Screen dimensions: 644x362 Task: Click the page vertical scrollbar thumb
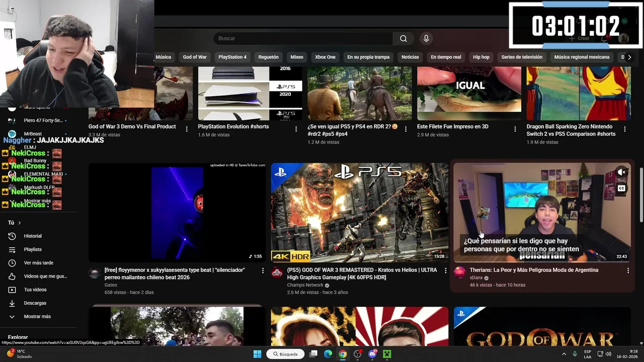(641, 195)
